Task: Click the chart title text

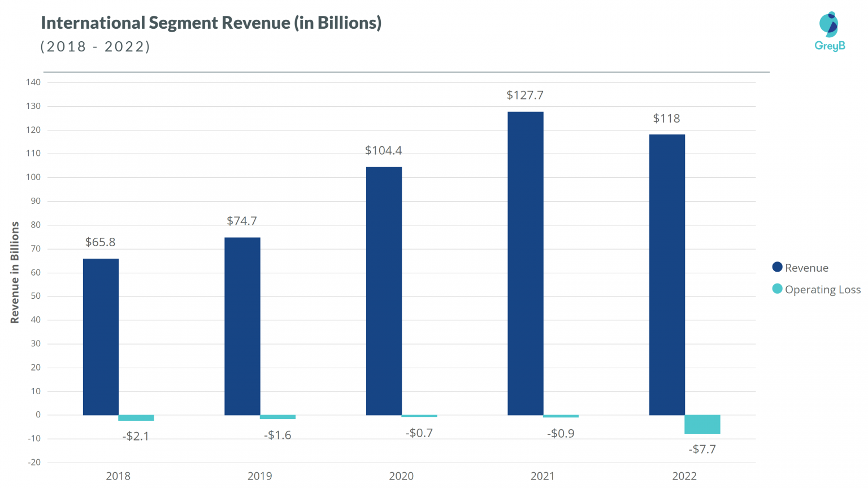Action: [x=211, y=23]
